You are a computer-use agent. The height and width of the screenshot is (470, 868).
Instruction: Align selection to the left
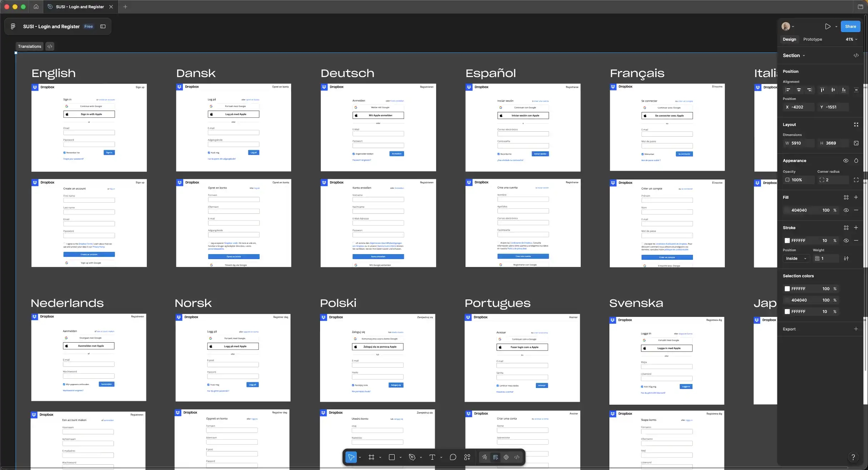[788, 90]
